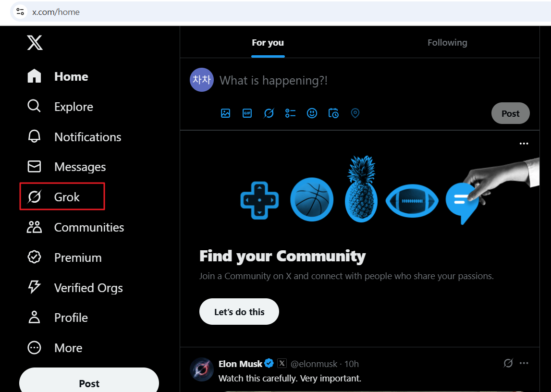Create a poll with the poll icon
This screenshot has height=392, width=551.
click(290, 113)
